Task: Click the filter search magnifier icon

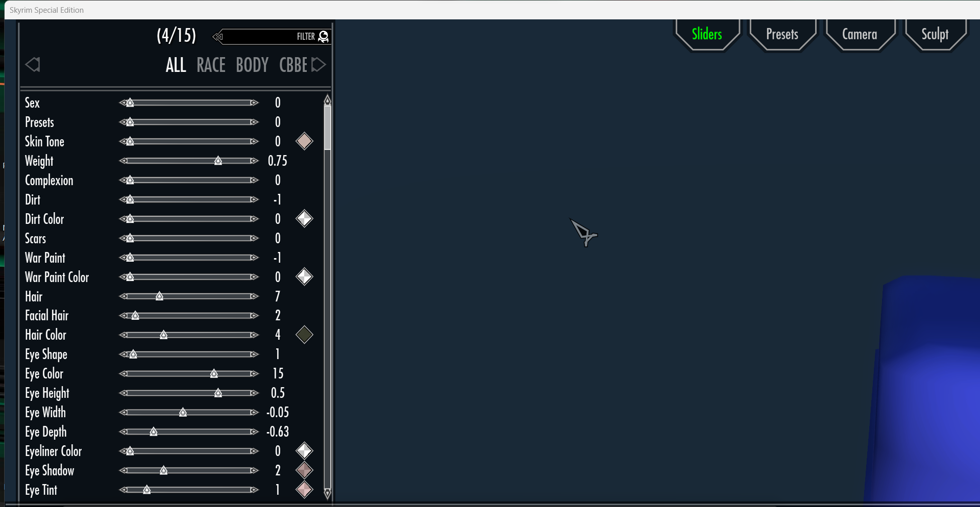Action: coord(324,37)
